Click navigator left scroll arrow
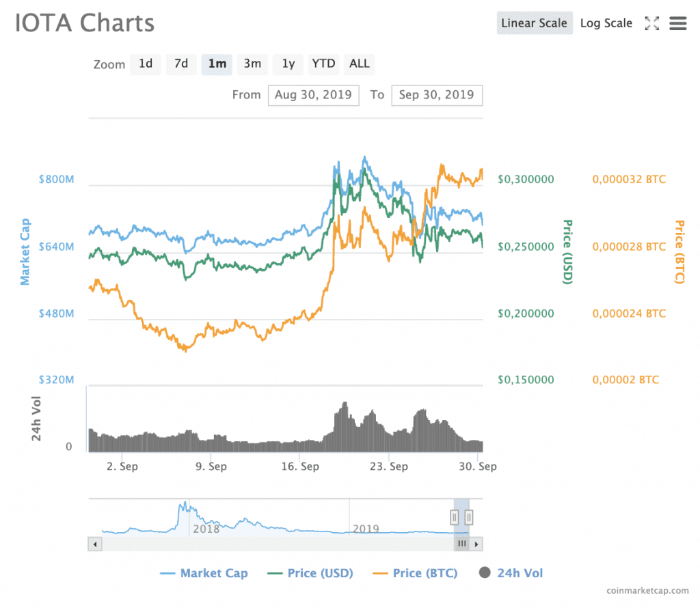This screenshot has width=700, height=608. pyautogui.click(x=94, y=544)
